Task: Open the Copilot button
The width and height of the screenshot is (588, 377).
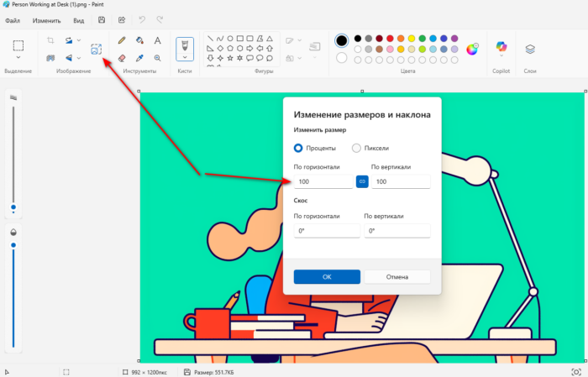Action: tap(501, 46)
